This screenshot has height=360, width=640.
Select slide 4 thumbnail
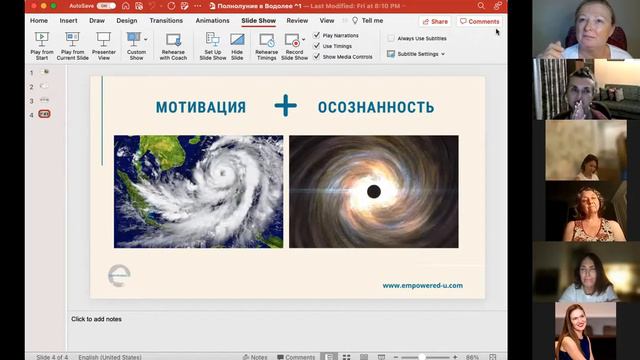[44, 114]
